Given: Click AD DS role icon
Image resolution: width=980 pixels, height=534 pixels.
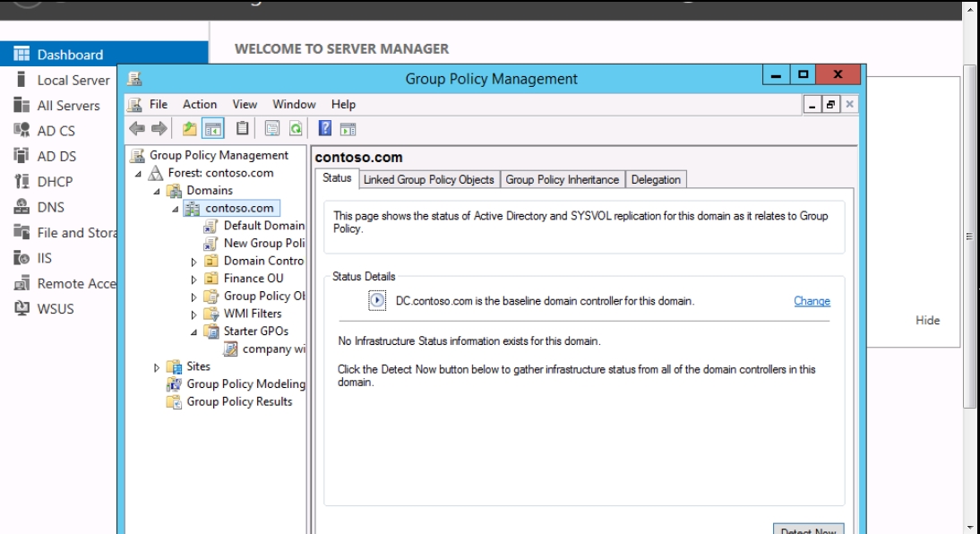Looking at the screenshot, I should coord(21,156).
